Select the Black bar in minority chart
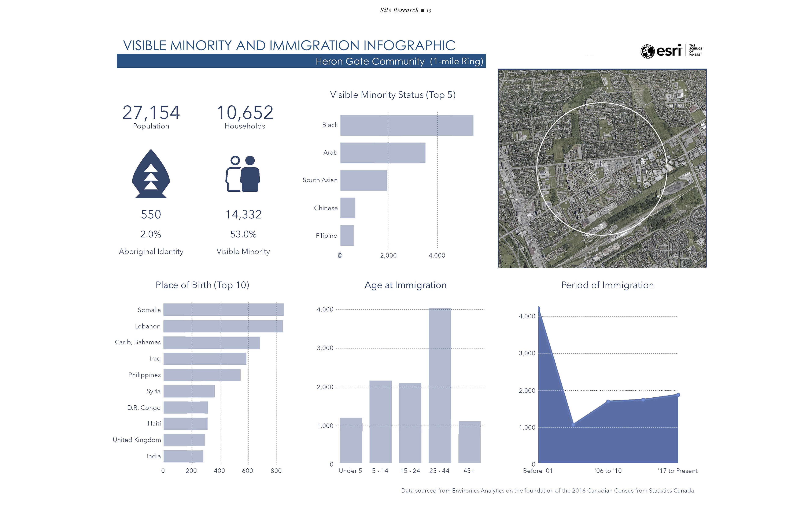Screen dimensions: 812x525 [407, 125]
